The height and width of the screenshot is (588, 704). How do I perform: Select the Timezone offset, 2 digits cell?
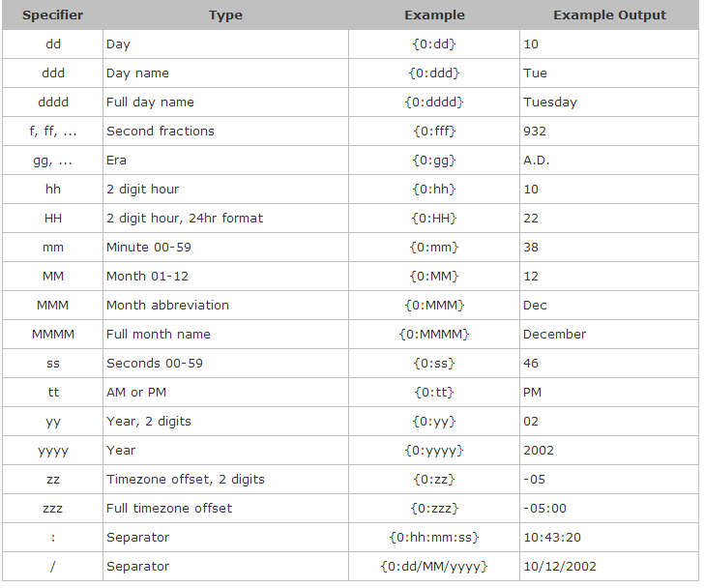(225, 480)
